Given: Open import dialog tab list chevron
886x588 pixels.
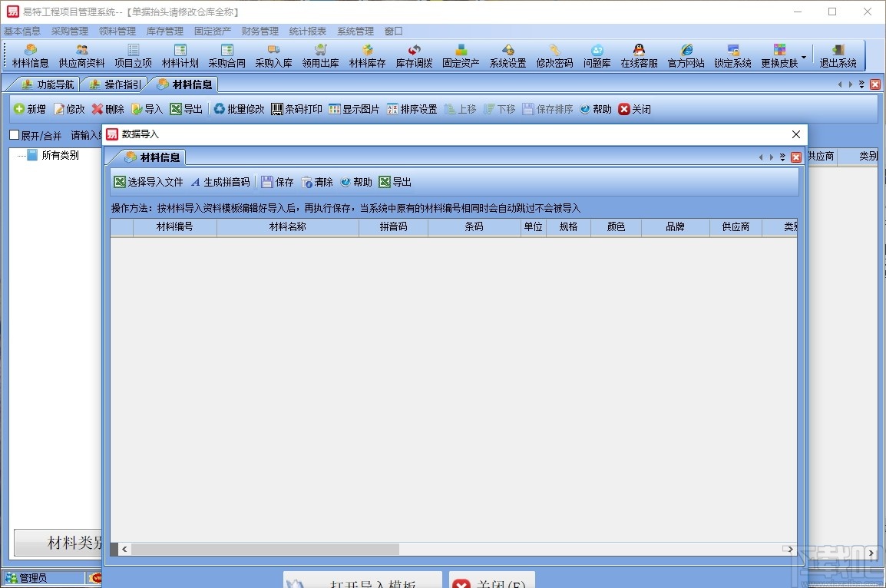Looking at the screenshot, I should (x=782, y=157).
